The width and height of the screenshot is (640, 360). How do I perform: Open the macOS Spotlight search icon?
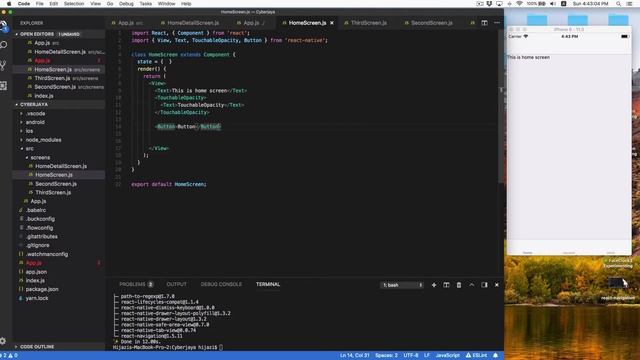pos(618,4)
